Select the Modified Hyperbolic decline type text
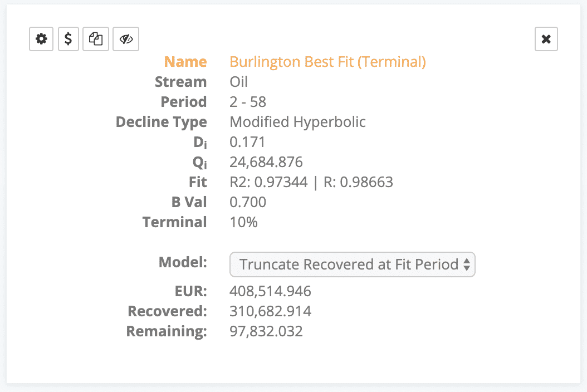 (x=297, y=122)
